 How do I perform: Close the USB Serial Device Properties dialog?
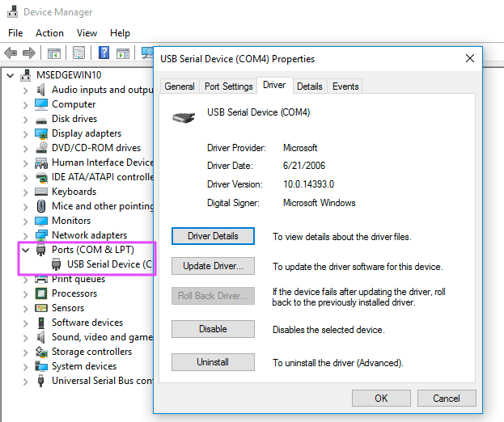470,58
